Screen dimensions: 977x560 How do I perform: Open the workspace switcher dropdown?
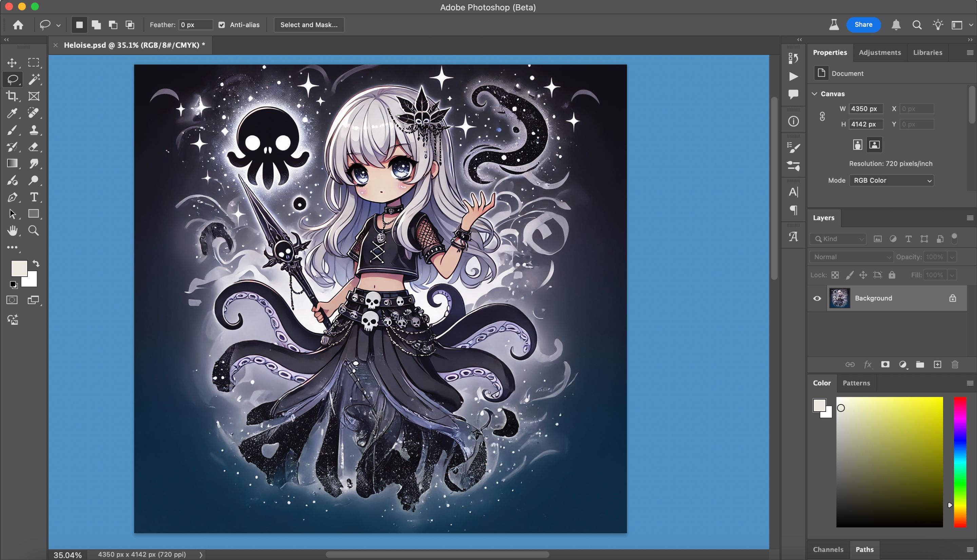[961, 25]
